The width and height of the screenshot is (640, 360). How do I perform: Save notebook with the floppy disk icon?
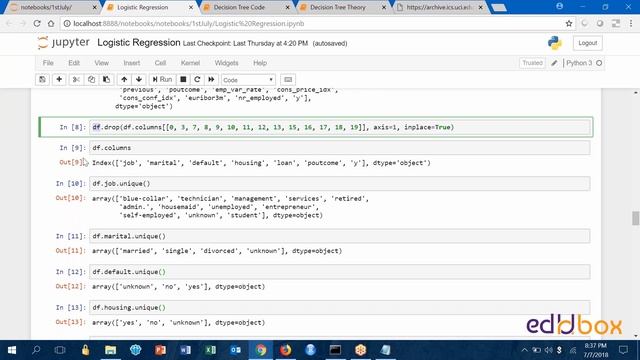tap(42, 80)
